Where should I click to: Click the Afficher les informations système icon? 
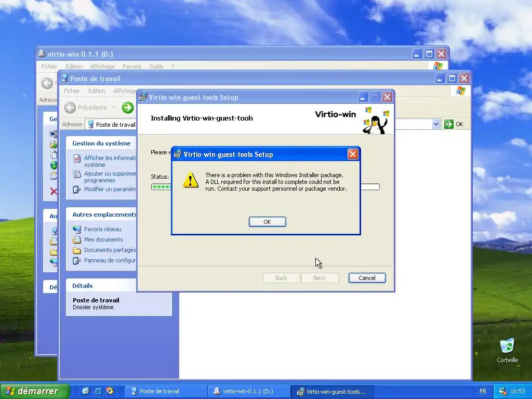click(x=77, y=158)
